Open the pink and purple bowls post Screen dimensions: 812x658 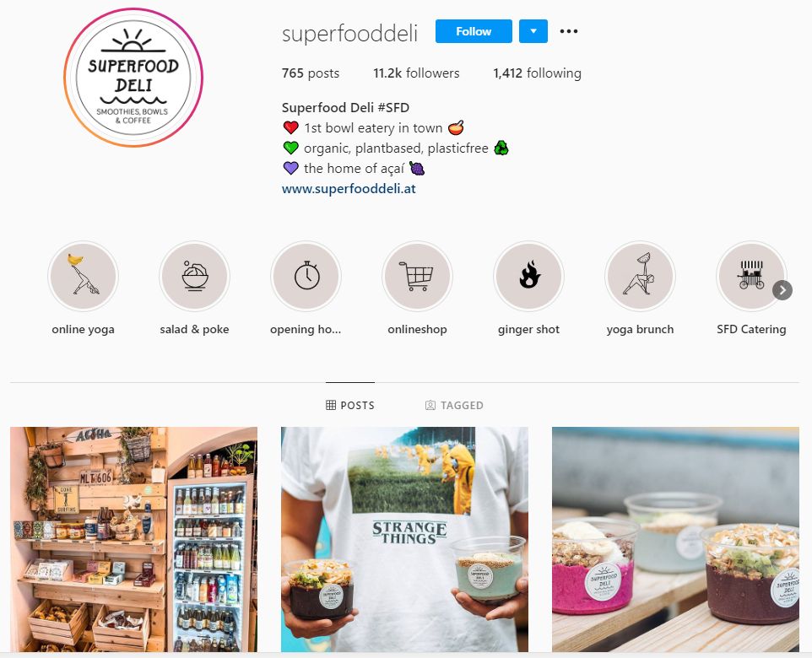(675, 539)
